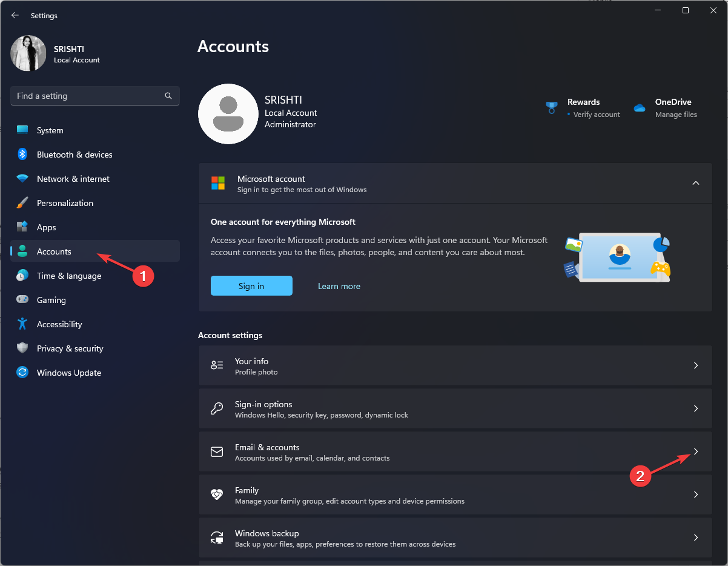The height and width of the screenshot is (566, 728).
Task: Click the OneDrive Manage files icon
Action: pyautogui.click(x=639, y=107)
